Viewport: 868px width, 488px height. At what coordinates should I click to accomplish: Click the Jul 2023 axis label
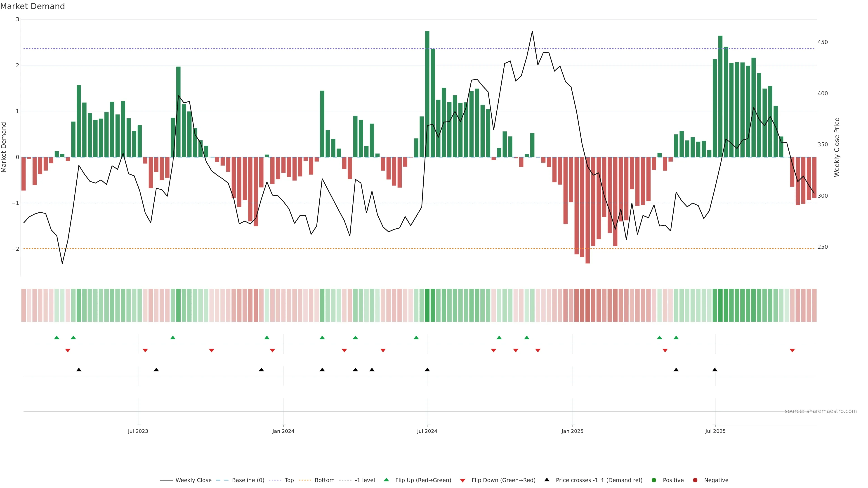tap(138, 431)
